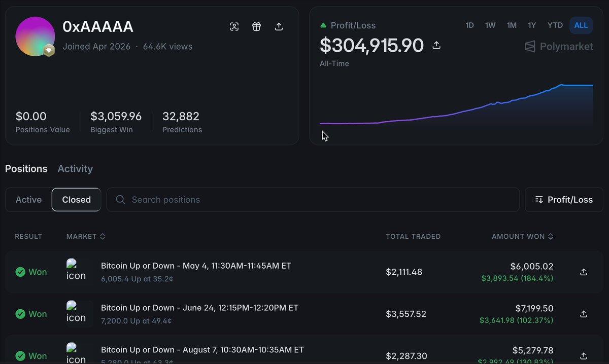The width and height of the screenshot is (609, 364).
Task: Sort by the AMOUNT WON column header
Action: click(x=522, y=237)
